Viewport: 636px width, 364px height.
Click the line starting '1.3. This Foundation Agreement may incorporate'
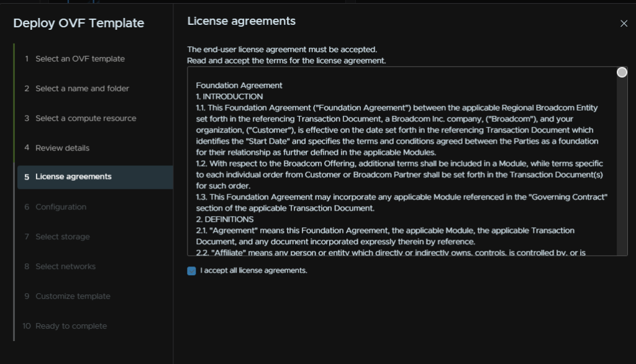pos(402,197)
